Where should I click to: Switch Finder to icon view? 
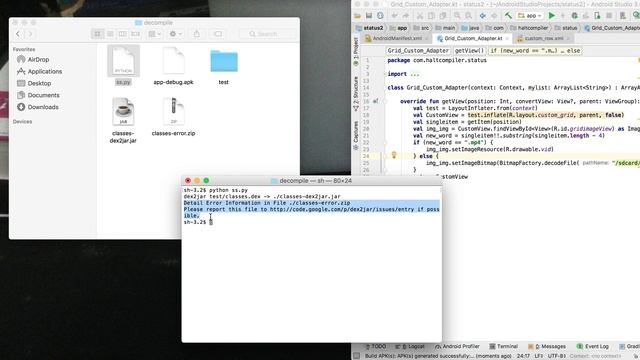pyautogui.click(x=98, y=34)
